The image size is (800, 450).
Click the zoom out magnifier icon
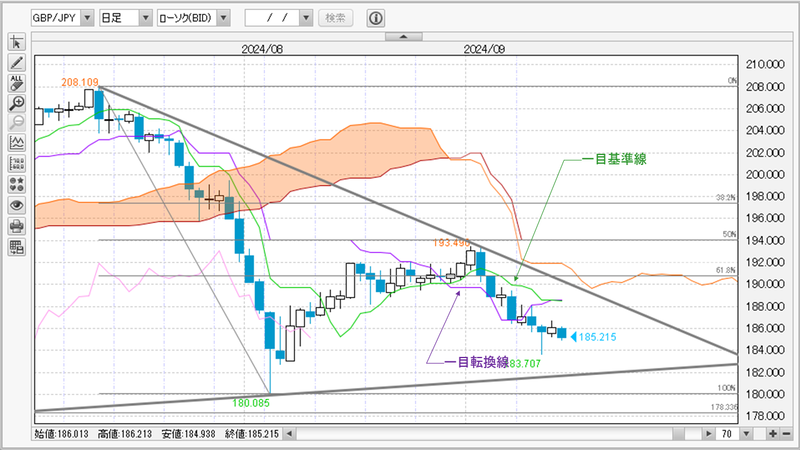point(16,122)
